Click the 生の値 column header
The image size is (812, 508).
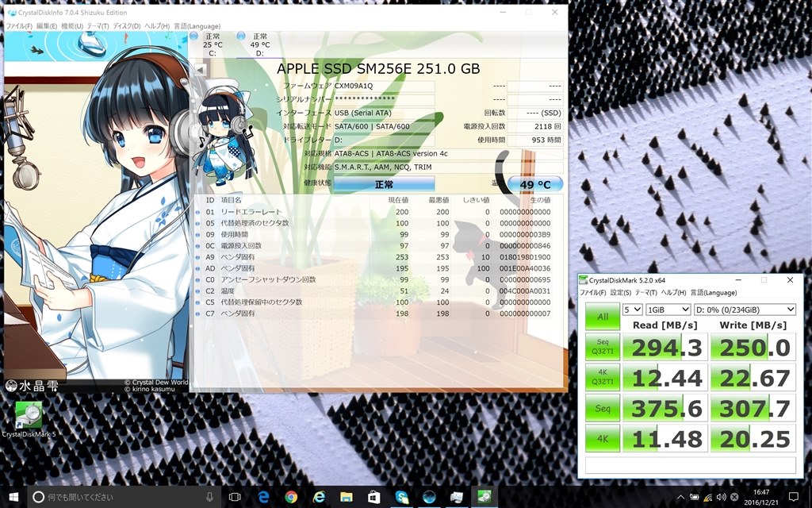(540, 200)
